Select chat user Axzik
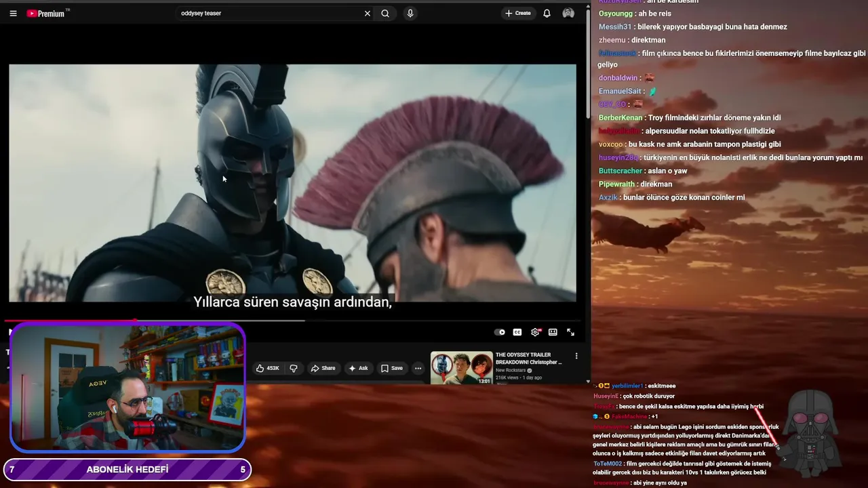The width and height of the screenshot is (868, 488). (608, 197)
